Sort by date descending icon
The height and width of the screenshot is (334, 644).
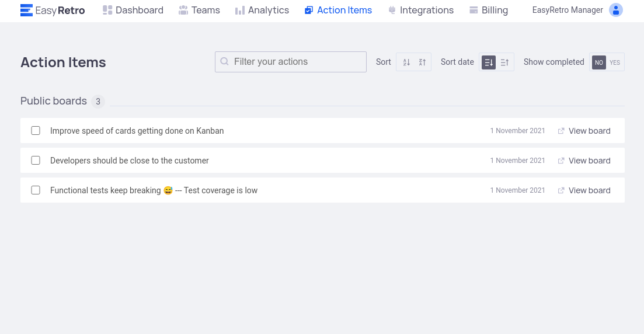coord(489,62)
